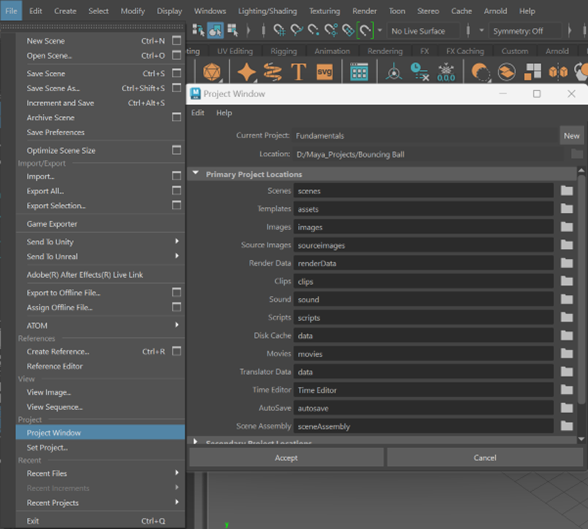Open the Lighting/Shading menu
The image size is (588, 529).
point(267,11)
